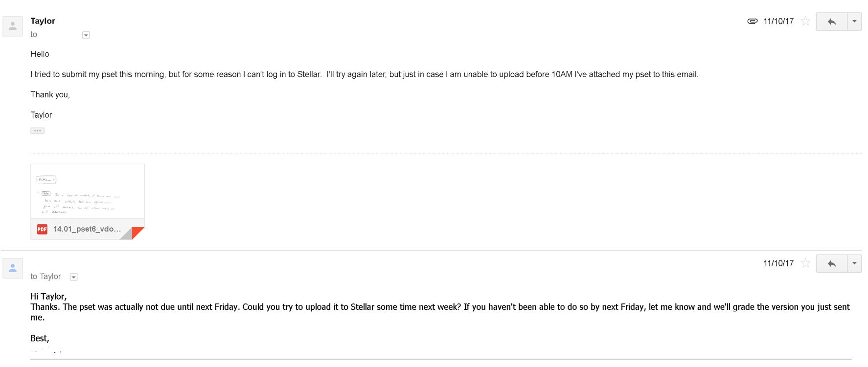Viewport: 868px width, 367px height.
Task: Show details arrow next to 'to Taylor'
Action: click(x=74, y=277)
